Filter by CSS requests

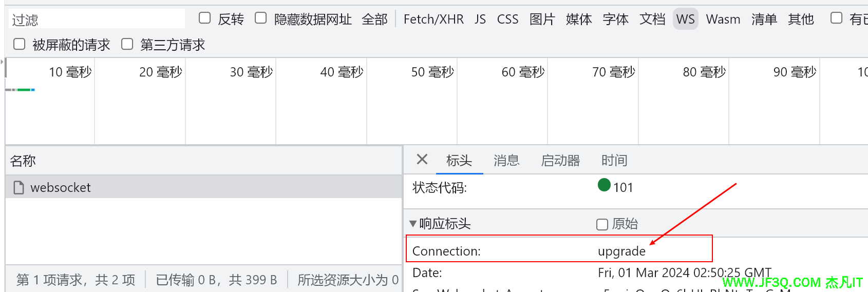click(x=507, y=20)
